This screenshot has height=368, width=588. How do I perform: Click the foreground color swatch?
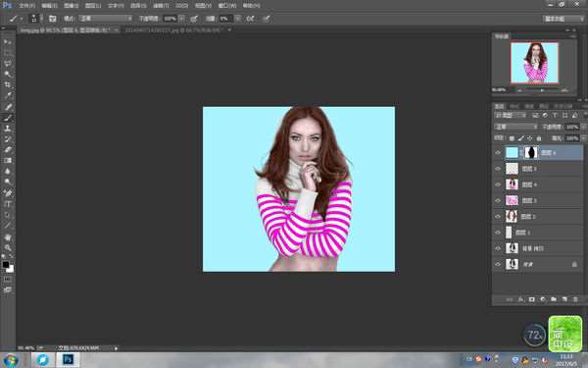tap(5, 264)
